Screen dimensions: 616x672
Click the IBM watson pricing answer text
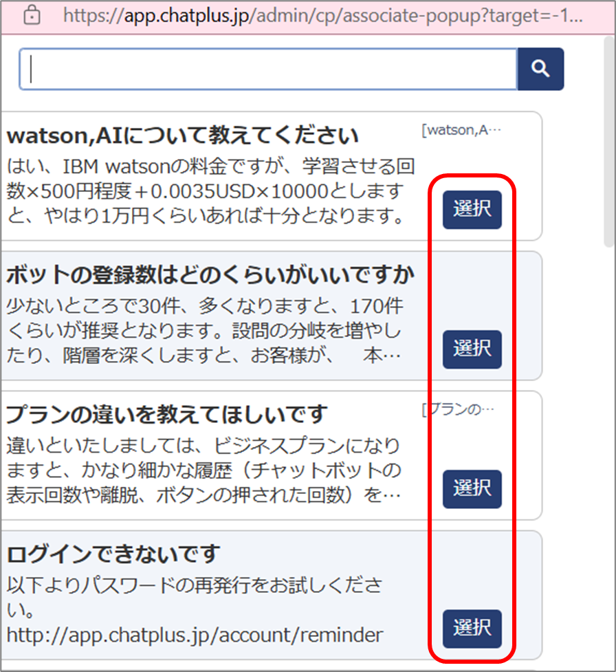click(210, 191)
